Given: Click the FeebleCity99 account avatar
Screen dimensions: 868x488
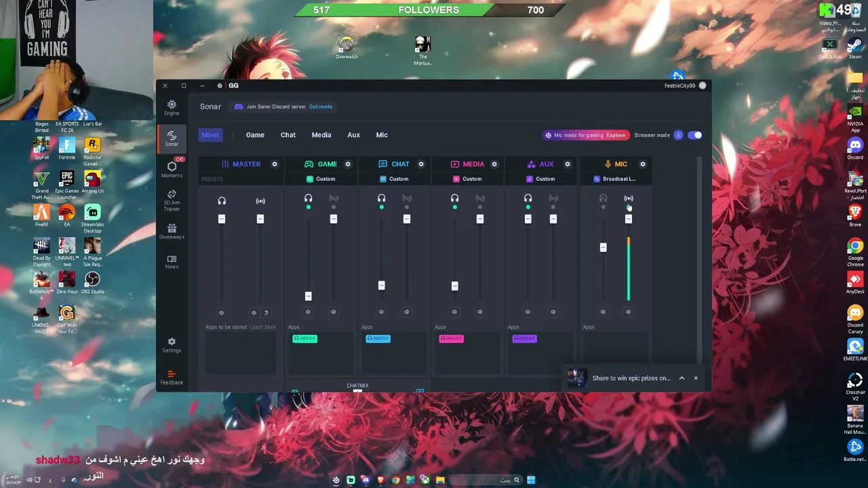Looking at the screenshot, I should point(703,85).
